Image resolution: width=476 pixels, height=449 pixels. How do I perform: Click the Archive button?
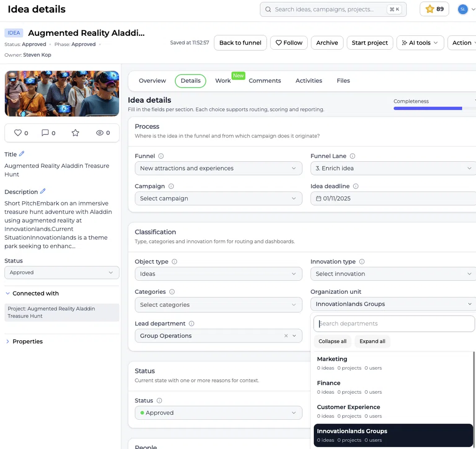coord(327,43)
